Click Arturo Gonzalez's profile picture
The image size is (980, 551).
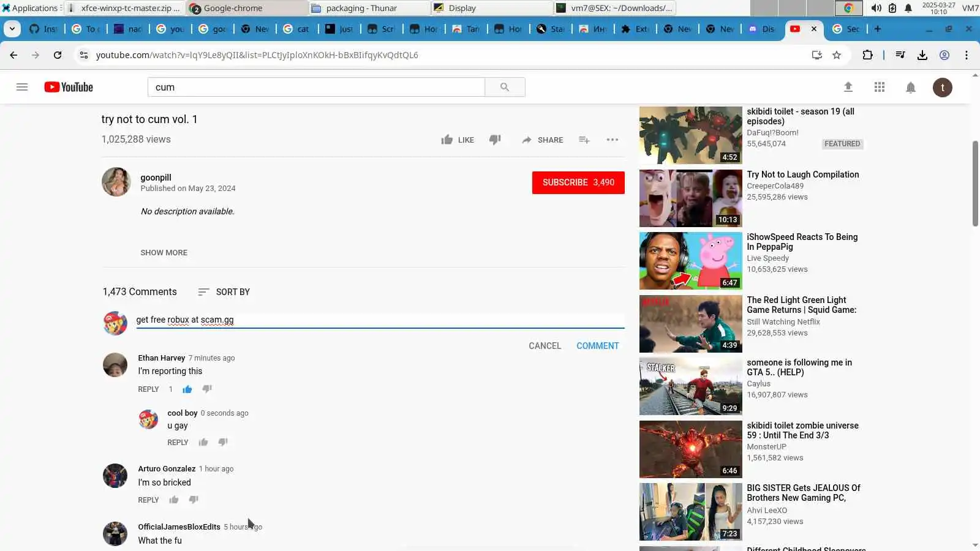click(x=115, y=476)
